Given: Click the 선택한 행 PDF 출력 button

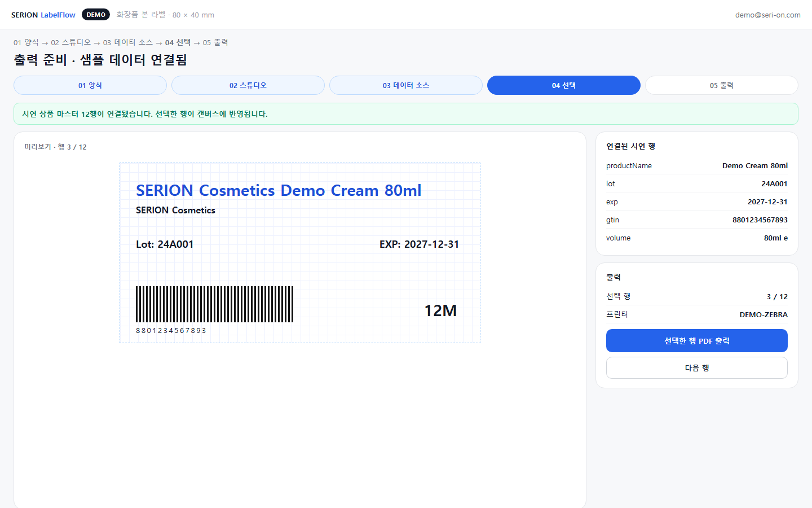Looking at the screenshot, I should [697, 341].
